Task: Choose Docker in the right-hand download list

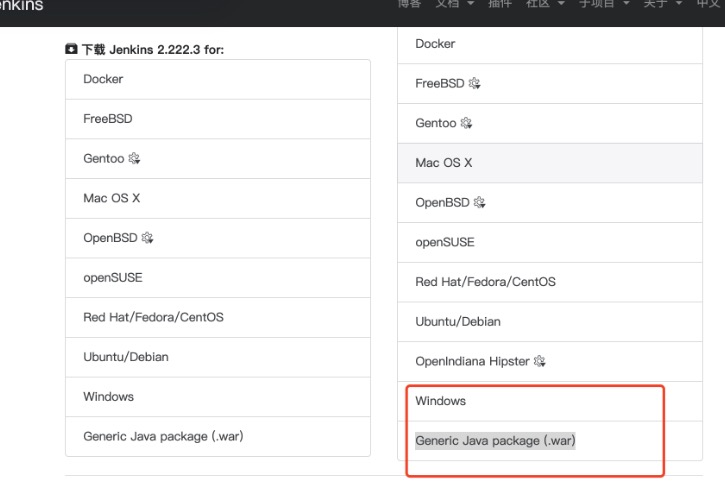Action: [550, 45]
